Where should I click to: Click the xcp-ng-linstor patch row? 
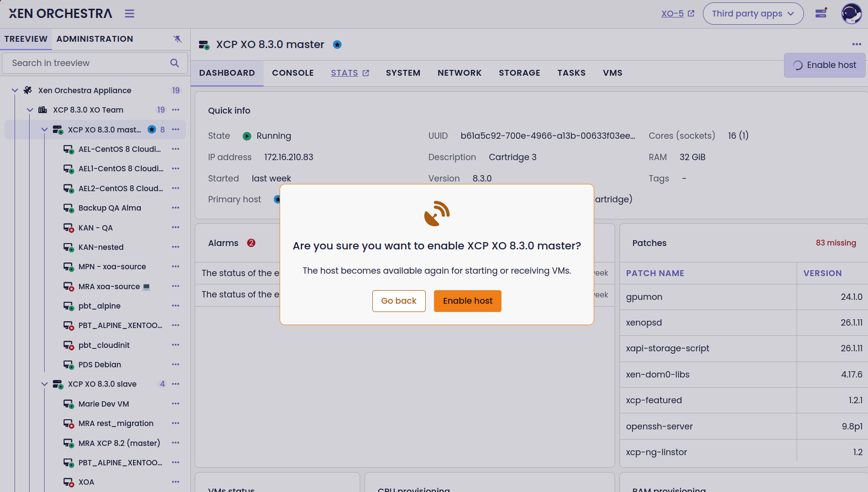coord(744,452)
